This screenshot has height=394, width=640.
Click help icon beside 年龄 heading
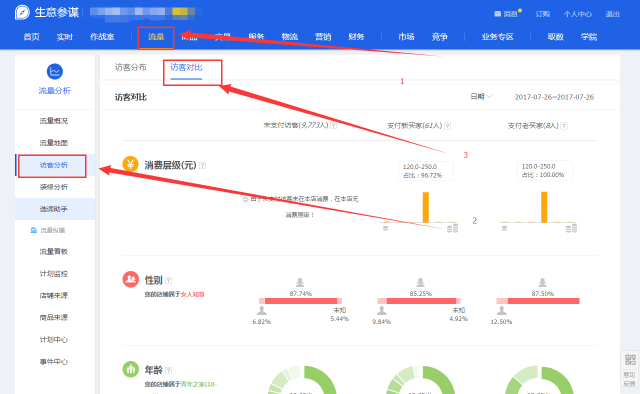[x=169, y=370]
